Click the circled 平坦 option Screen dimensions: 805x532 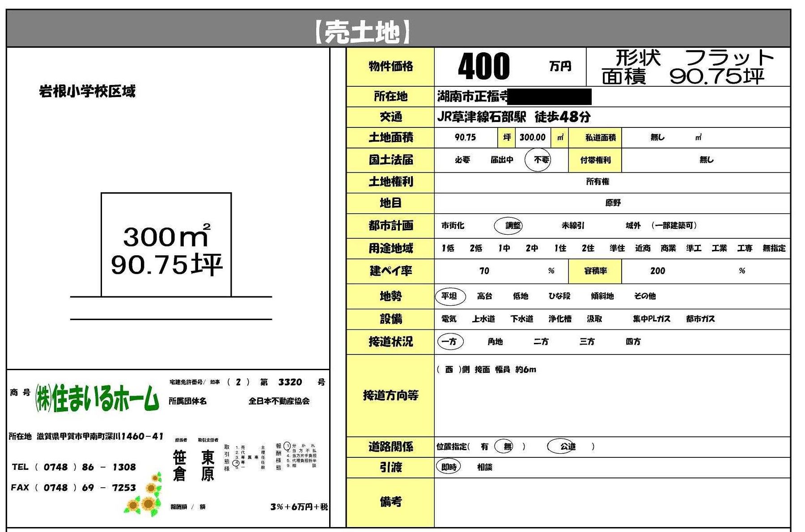(450, 296)
